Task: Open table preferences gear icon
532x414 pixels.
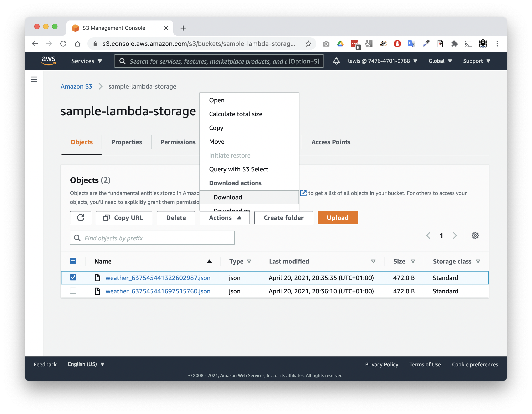Action: tap(475, 235)
